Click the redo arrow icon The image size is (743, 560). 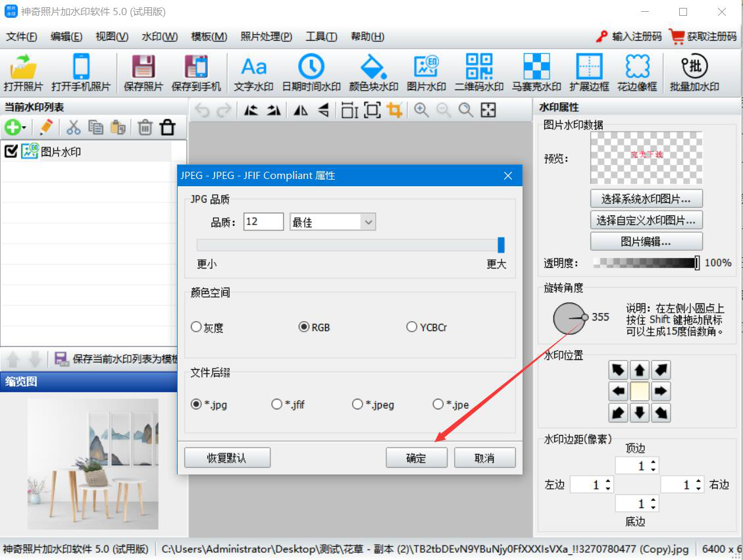click(x=224, y=111)
